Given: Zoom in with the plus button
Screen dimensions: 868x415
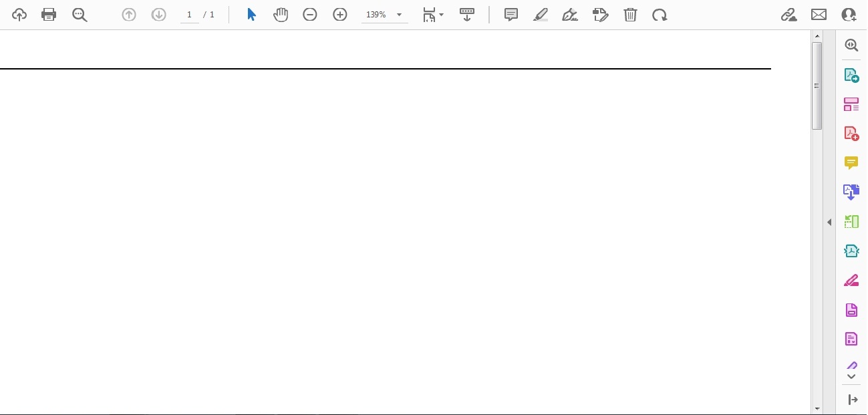Looking at the screenshot, I should pyautogui.click(x=340, y=15).
